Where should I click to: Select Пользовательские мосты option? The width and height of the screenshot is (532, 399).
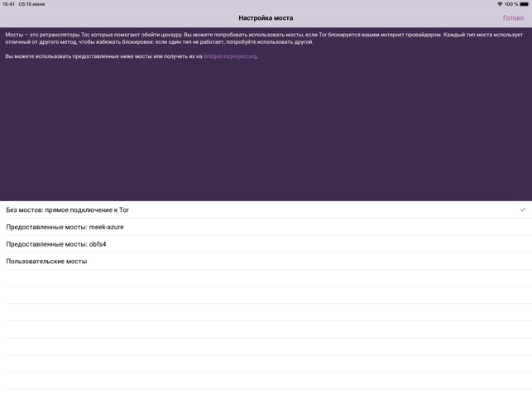point(266,261)
